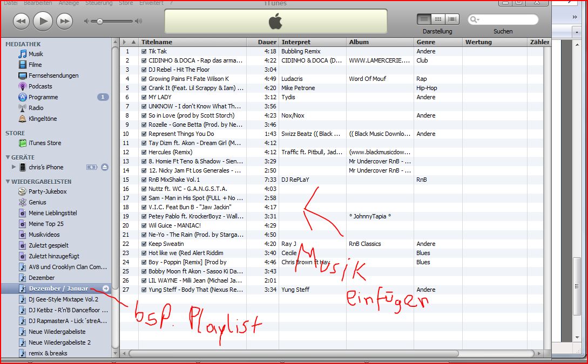
Task: Adjust the volume slider
Action: [x=100, y=22]
